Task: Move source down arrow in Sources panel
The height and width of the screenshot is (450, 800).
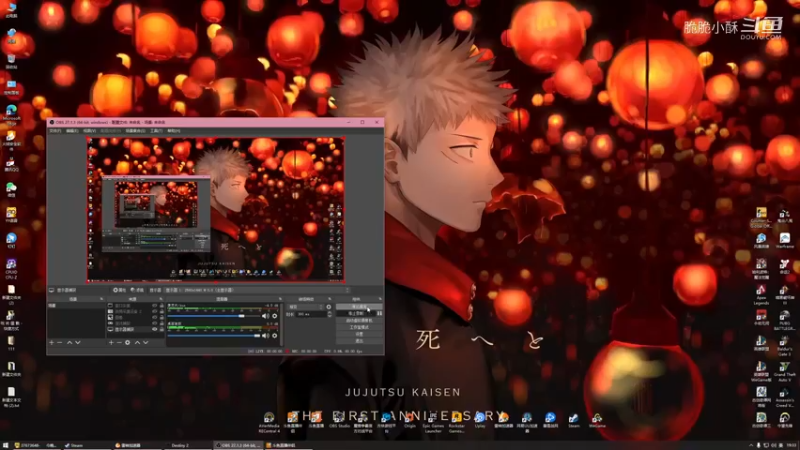Action: click(x=145, y=342)
